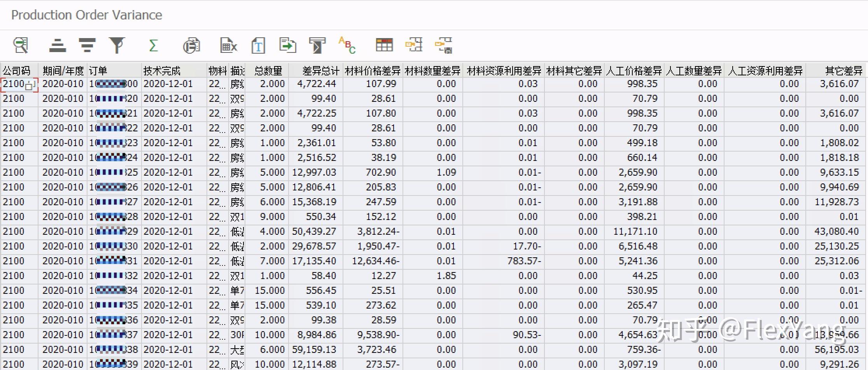The width and height of the screenshot is (868, 370).
Task: Run the ABC analysis icon
Action: 347,45
